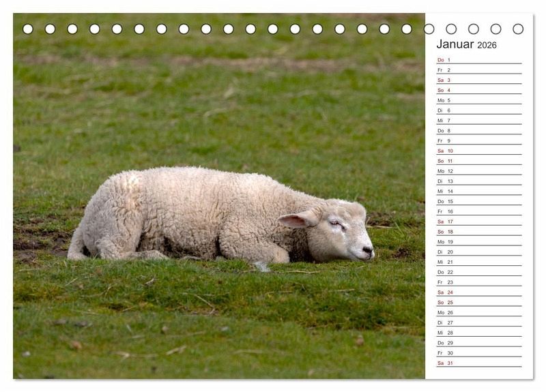Click the 'Januar' month heading
The height and width of the screenshot is (392, 546).
tap(455, 44)
